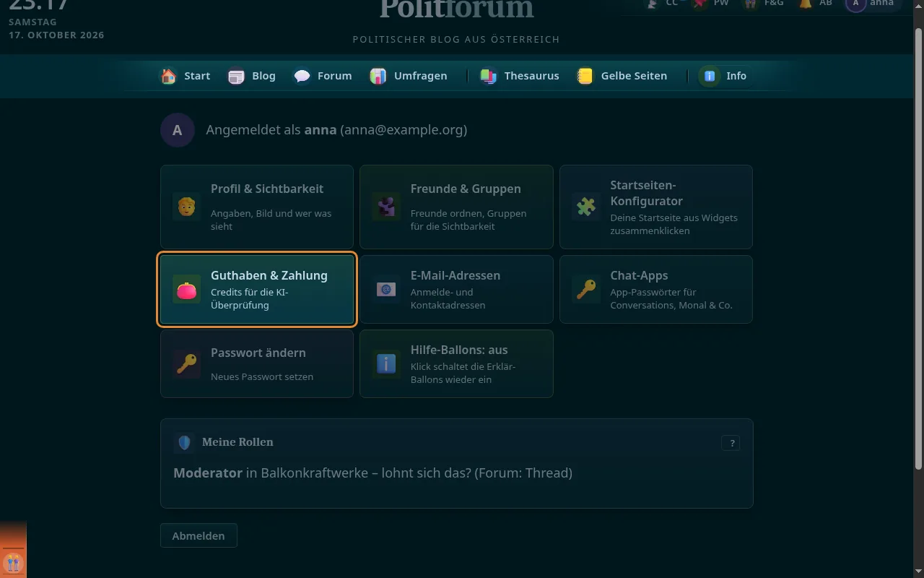Click the tagline Politischer Blog aus Österreich
This screenshot has width=924, height=578.
tap(456, 40)
